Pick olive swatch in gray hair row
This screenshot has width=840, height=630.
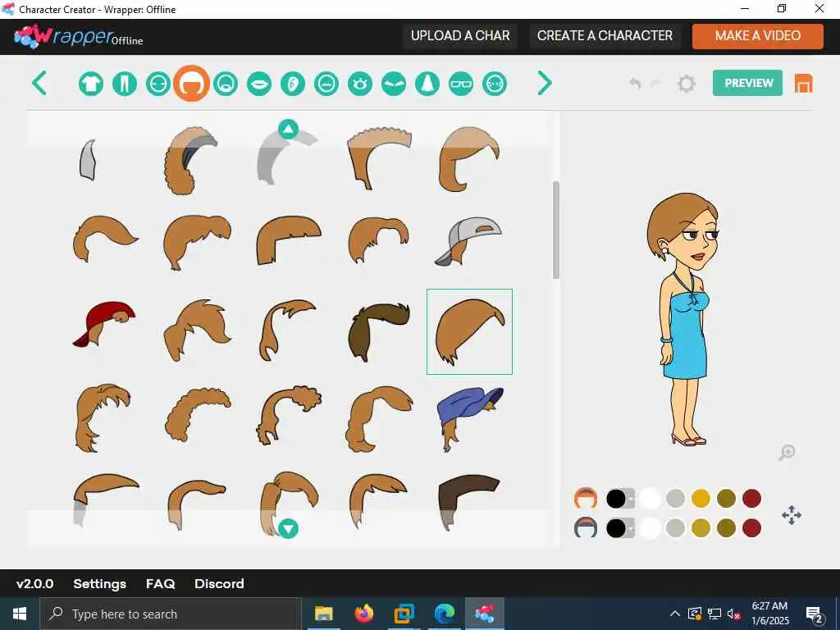(x=726, y=528)
